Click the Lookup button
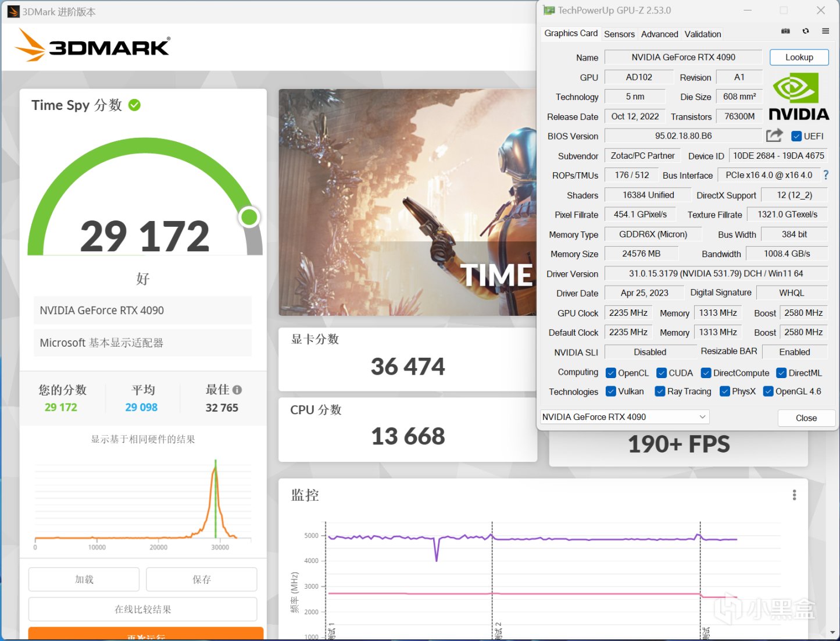 (799, 57)
